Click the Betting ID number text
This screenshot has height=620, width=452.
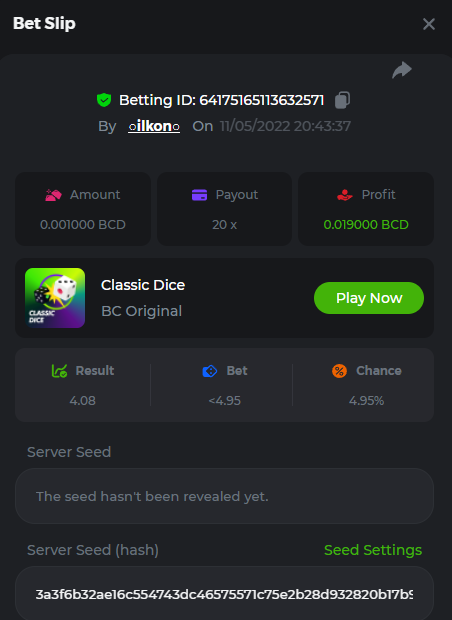click(x=261, y=100)
